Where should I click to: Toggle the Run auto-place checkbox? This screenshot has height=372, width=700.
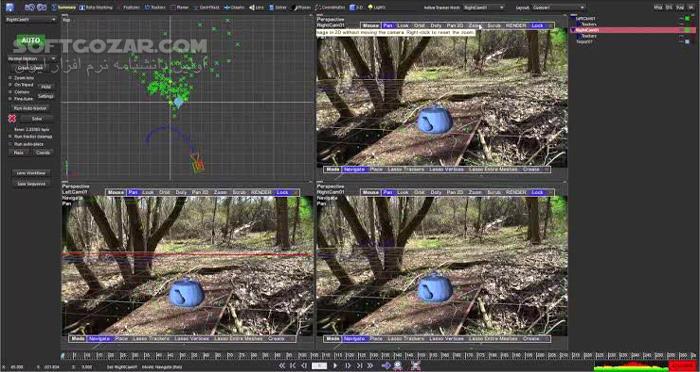(10, 144)
